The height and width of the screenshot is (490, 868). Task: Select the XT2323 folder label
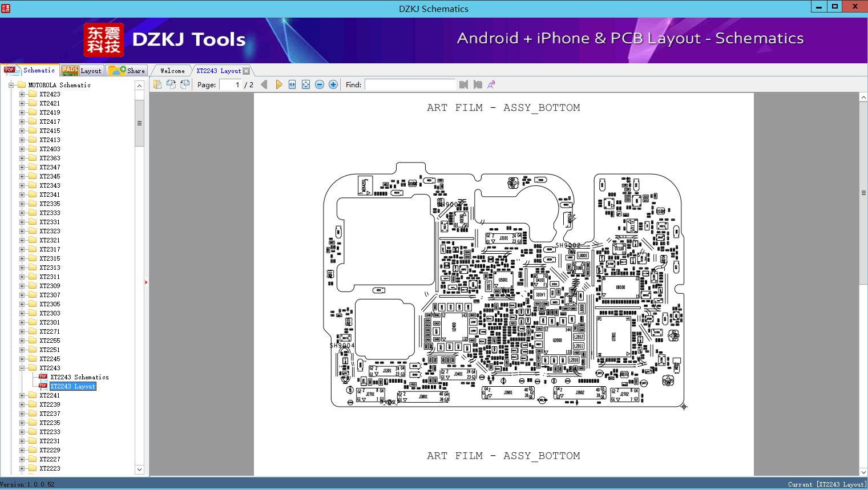pyautogui.click(x=50, y=231)
